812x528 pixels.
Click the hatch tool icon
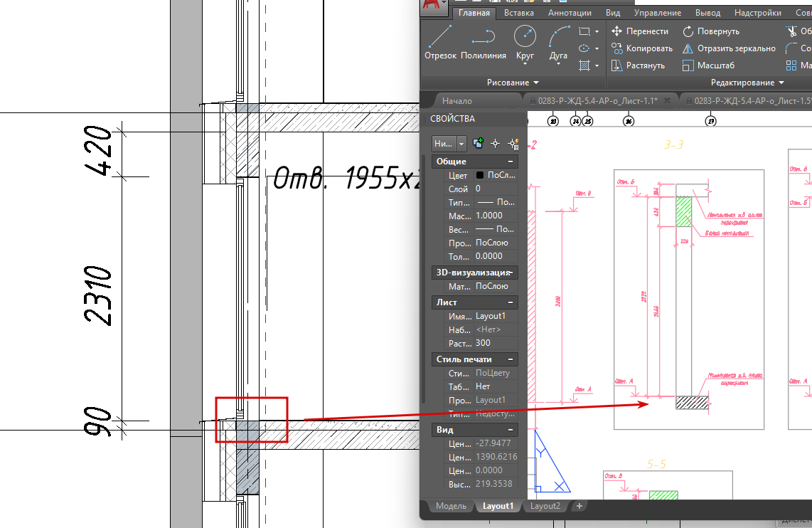click(x=584, y=65)
